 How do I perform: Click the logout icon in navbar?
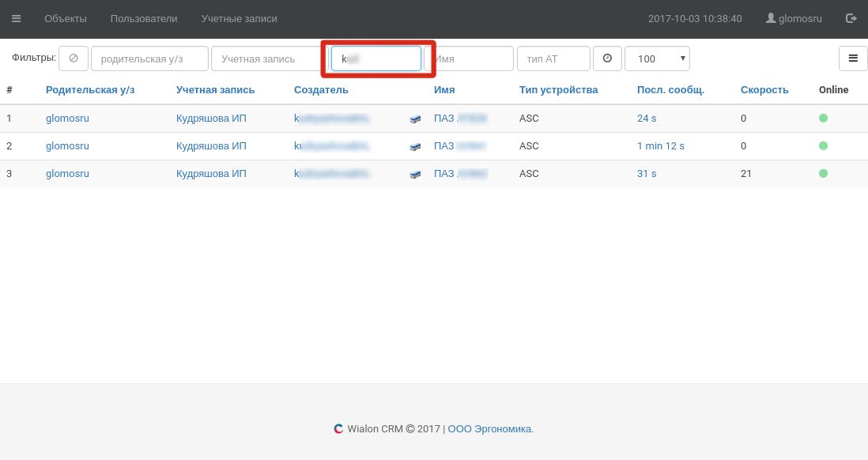[851, 18]
